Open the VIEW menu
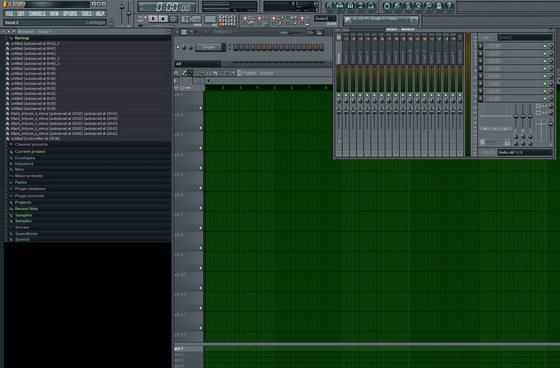The height and width of the screenshot is (368, 560). 54,14
